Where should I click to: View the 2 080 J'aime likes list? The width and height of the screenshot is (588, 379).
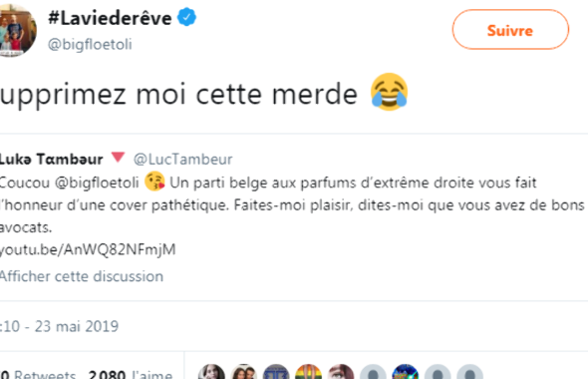[x=131, y=374]
